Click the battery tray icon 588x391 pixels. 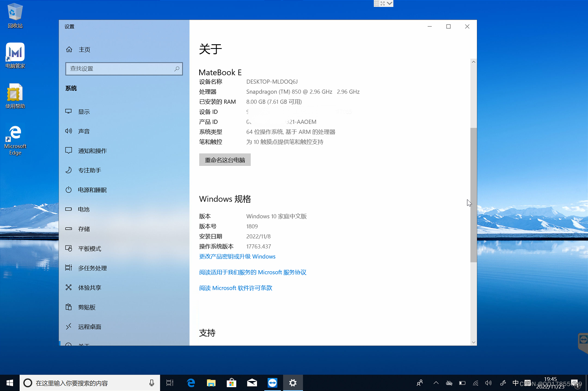pos(462,383)
